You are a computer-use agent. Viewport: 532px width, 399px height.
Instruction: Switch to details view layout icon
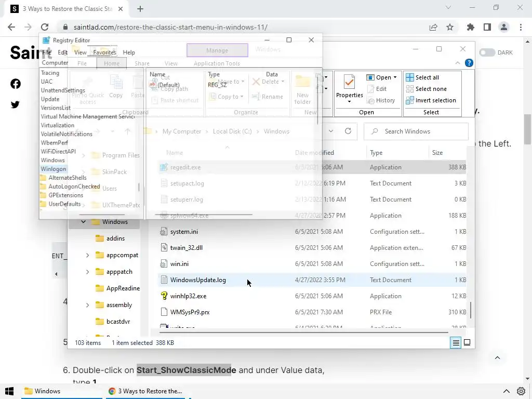pyautogui.click(x=456, y=343)
